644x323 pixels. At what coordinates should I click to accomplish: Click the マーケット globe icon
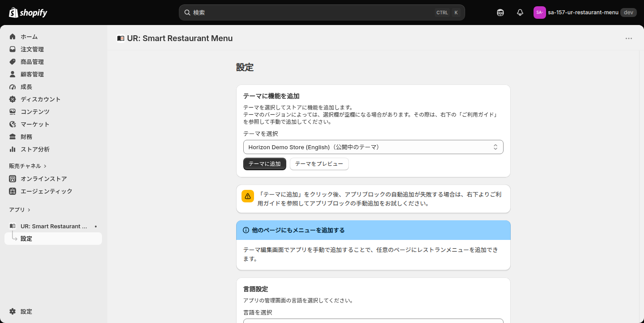click(13, 124)
